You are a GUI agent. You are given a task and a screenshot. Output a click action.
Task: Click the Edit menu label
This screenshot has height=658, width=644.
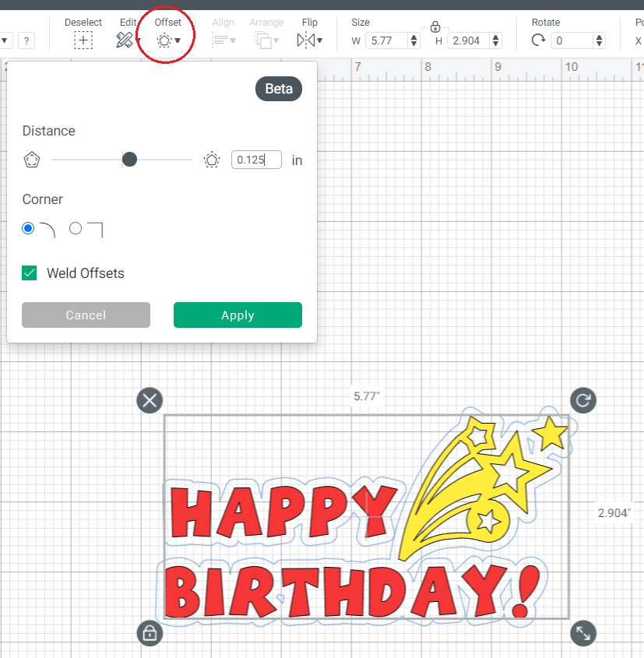pos(128,22)
